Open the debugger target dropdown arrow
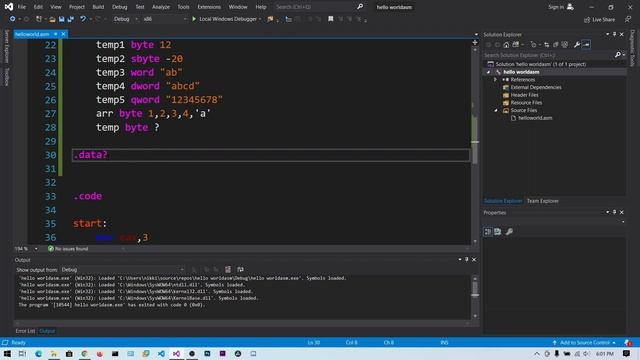 click(x=260, y=19)
